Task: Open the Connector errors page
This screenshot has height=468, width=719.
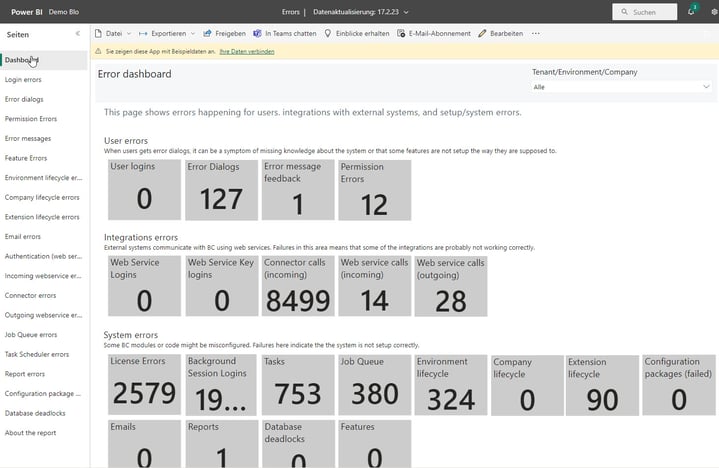Action: [x=30, y=296]
